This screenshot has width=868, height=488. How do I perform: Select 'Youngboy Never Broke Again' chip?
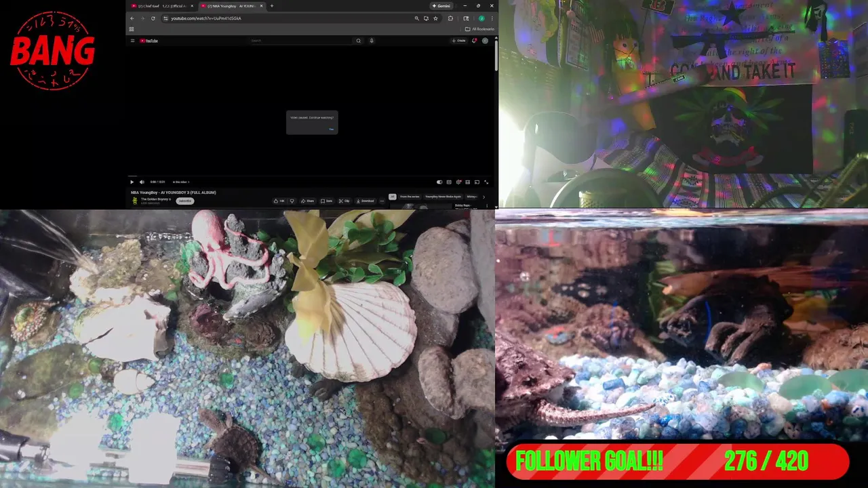pos(442,197)
